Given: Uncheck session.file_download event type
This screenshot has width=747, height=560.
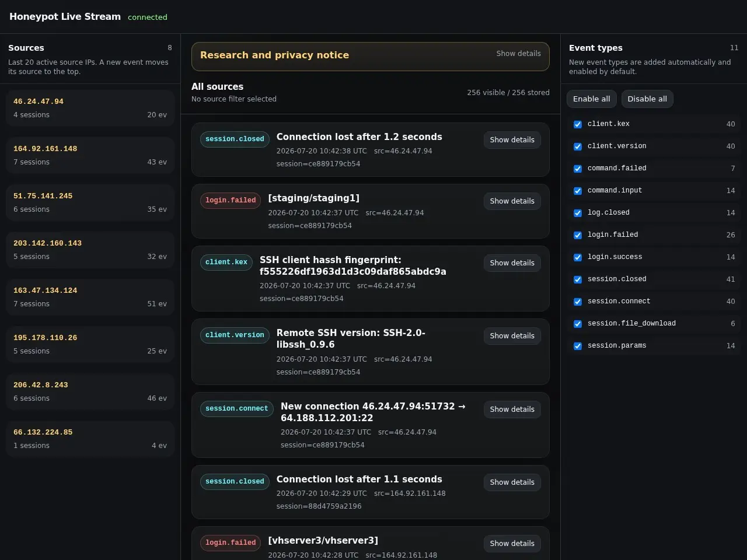Looking at the screenshot, I should pos(578,324).
